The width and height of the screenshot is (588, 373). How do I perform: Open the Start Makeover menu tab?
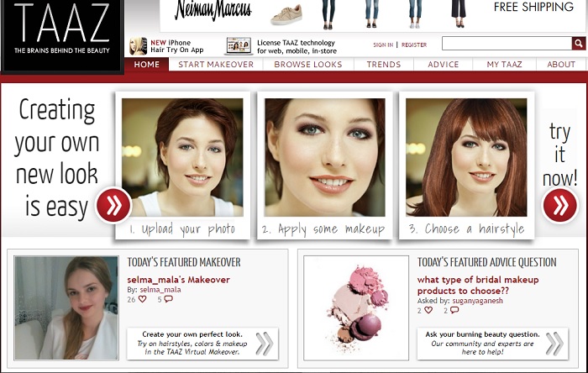pos(216,65)
